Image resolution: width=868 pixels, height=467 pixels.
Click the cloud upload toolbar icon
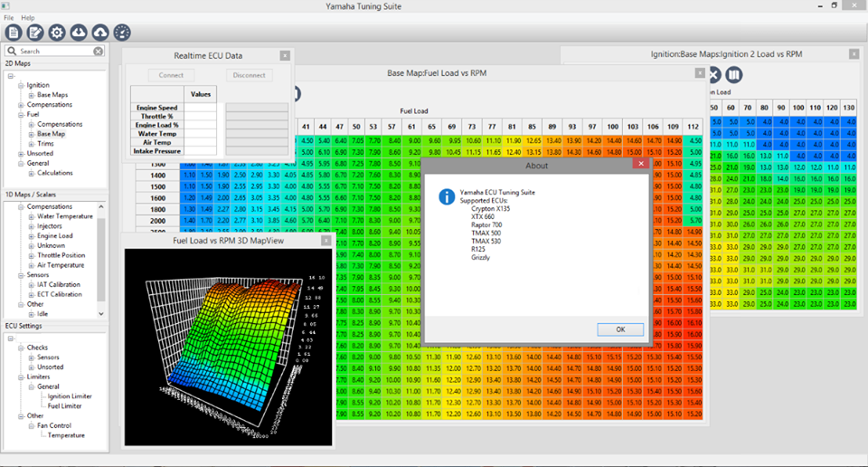pyautogui.click(x=100, y=33)
